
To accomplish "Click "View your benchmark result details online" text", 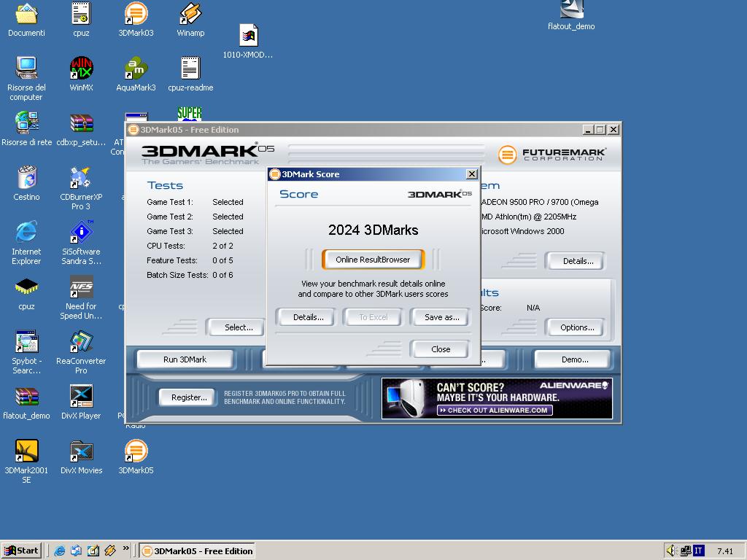I will [373, 284].
